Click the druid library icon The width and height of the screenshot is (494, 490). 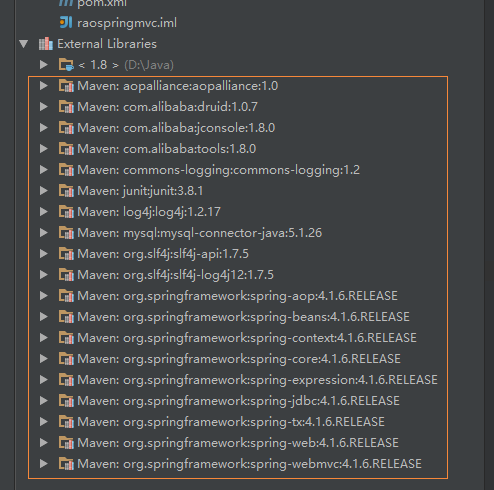[66, 107]
